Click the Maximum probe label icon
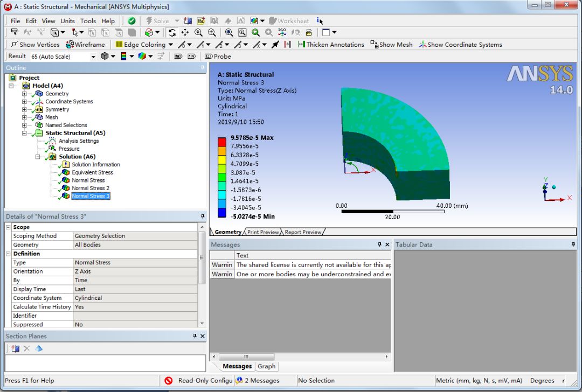Screen dimensions: 582x392 178,57
